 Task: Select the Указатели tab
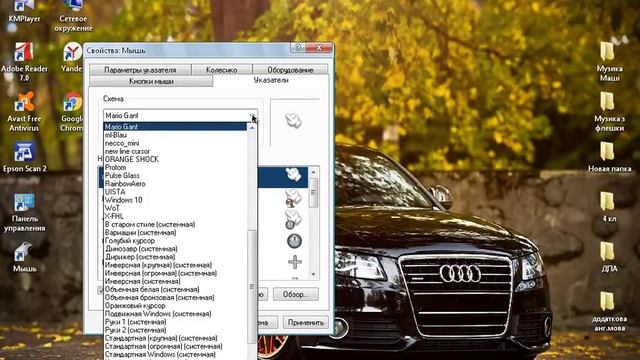271,80
